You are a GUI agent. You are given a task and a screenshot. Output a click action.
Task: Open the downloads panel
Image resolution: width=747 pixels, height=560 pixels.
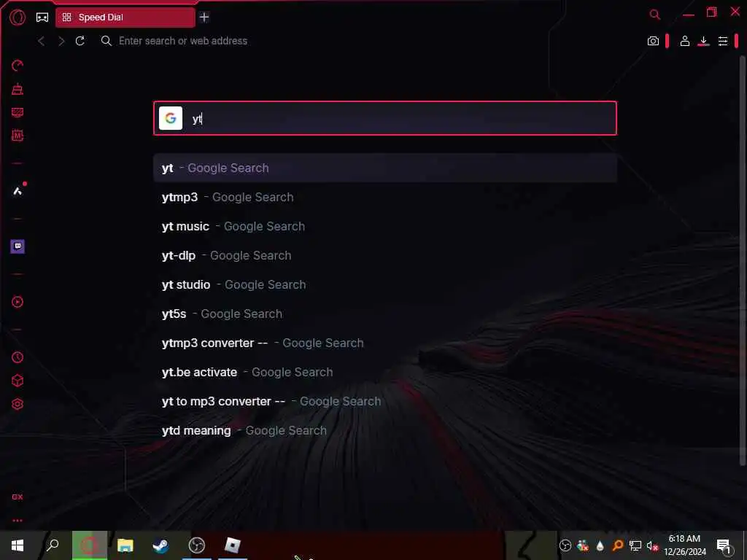[x=704, y=41]
